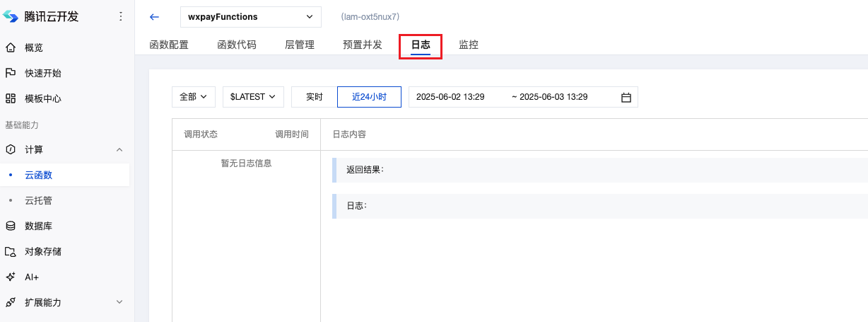The height and width of the screenshot is (322, 868).
Task: Click the 对象存储 folder icon
Action: [x=11, y=251]
